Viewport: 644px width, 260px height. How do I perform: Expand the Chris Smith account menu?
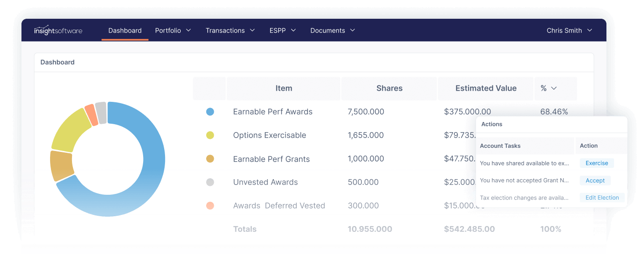click(569, 30)
